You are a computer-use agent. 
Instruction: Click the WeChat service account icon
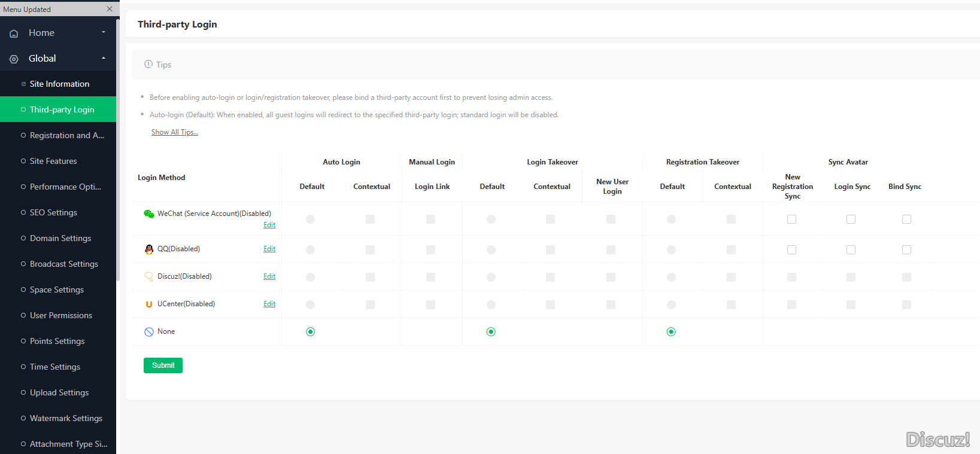tap(149, 214)
